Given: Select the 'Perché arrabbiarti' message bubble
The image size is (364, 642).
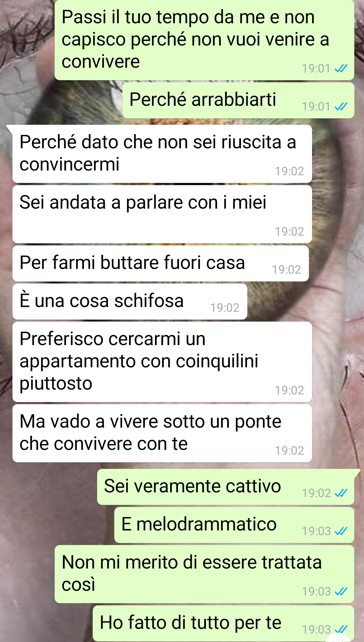Looking at the screenshot, I should point(238,100).
